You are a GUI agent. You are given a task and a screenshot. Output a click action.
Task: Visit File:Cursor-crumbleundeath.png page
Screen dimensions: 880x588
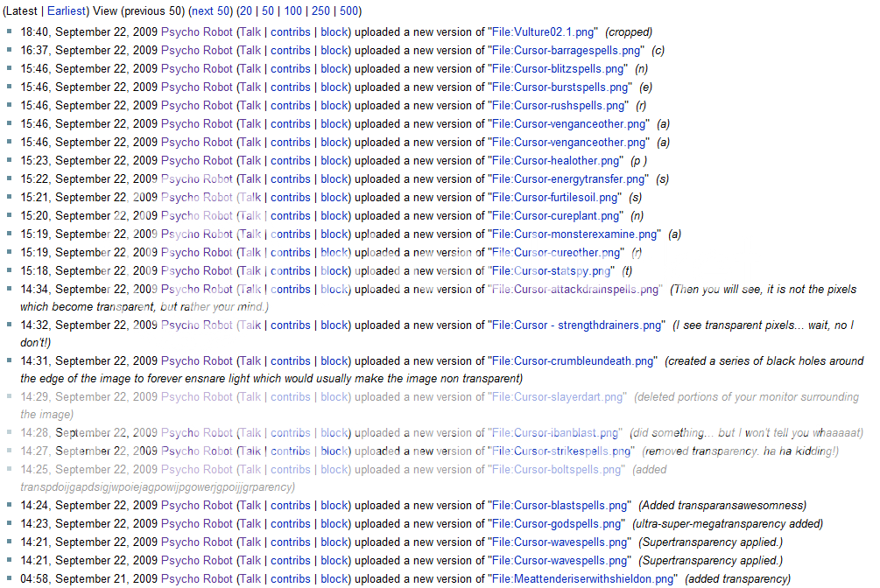point(573,360)
